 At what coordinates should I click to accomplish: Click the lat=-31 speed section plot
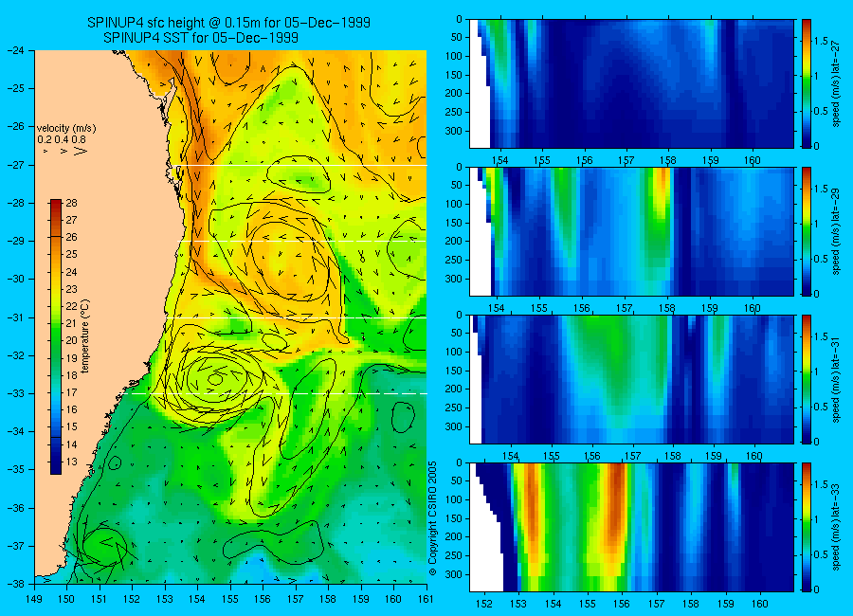click(631, 379)
